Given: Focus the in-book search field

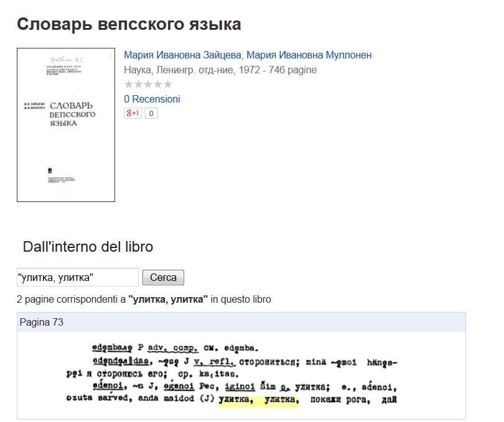Looking at the screenshot, I should 77,277.
